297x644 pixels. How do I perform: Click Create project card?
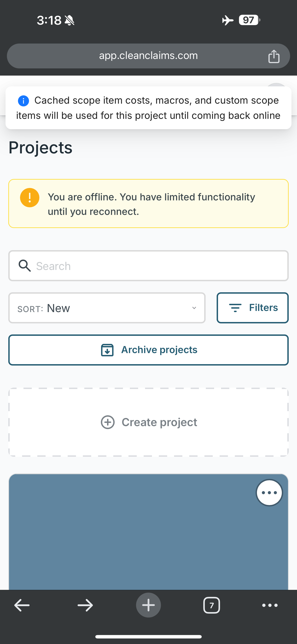148,422
